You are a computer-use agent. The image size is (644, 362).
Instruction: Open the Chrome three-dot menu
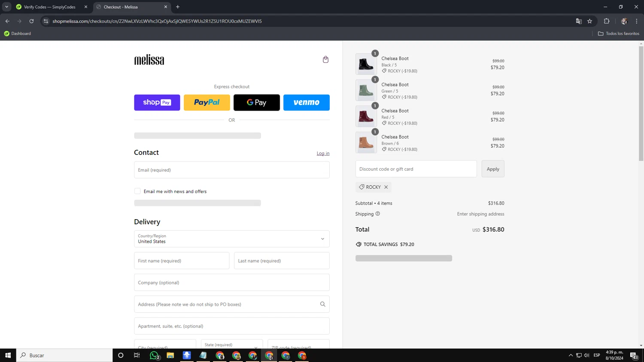click(637, 21)
